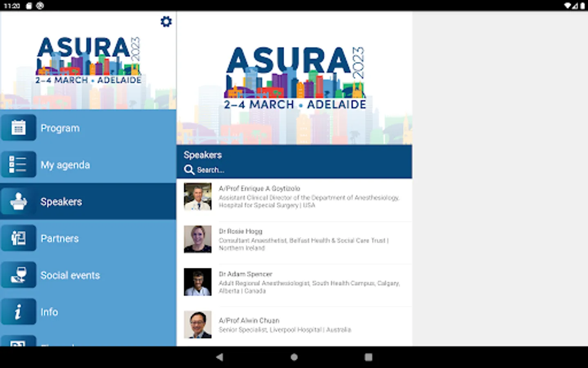Tap the Android home navigation button

[294, 357]
